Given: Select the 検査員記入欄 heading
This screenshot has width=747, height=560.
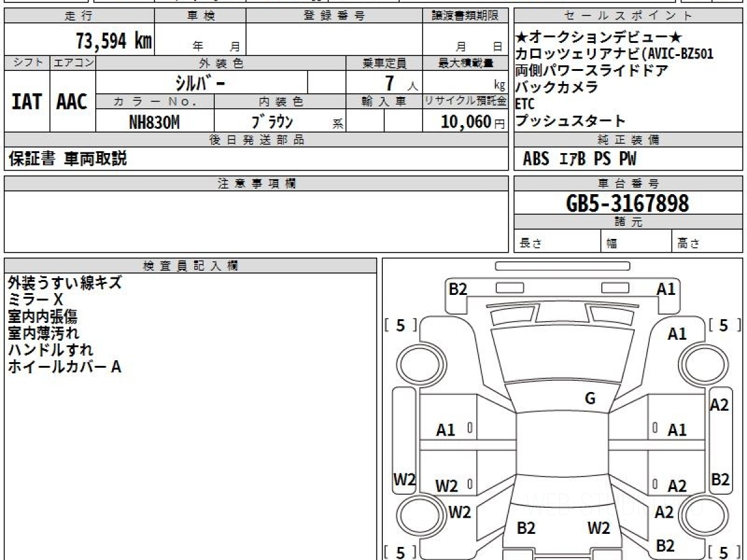Looking at the screenshot, I should coord(190,266).
